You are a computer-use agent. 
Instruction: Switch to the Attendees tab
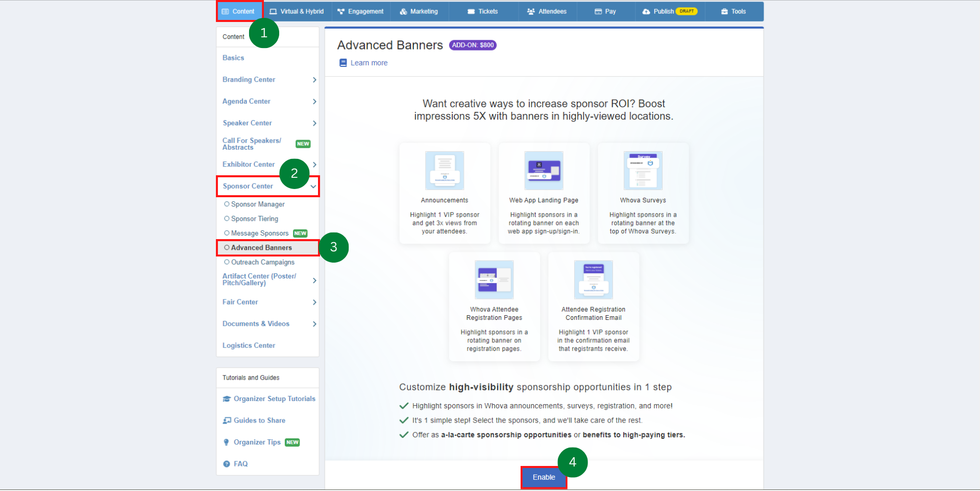(x=547, y=11)
